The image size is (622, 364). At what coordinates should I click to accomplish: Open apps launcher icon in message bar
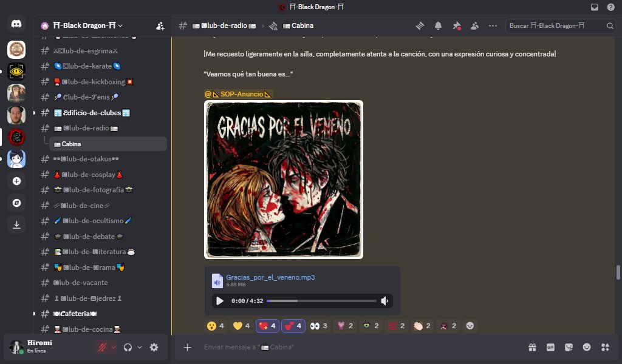[x=606, y=348]
